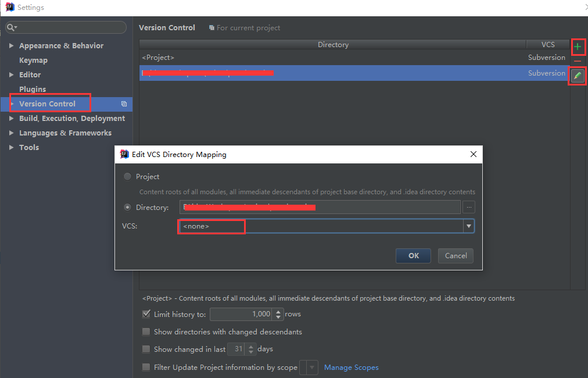Click the Directory column header
The height and width of the screenshot is (378, 588).
pos(333,44)
